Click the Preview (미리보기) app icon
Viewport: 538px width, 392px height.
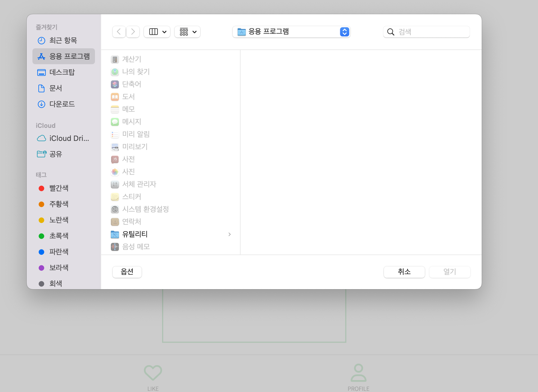(x=115, y=147)
